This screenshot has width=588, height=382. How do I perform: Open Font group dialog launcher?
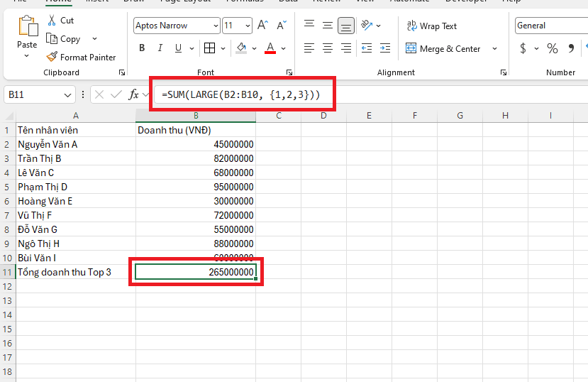(x=289, y=72)
